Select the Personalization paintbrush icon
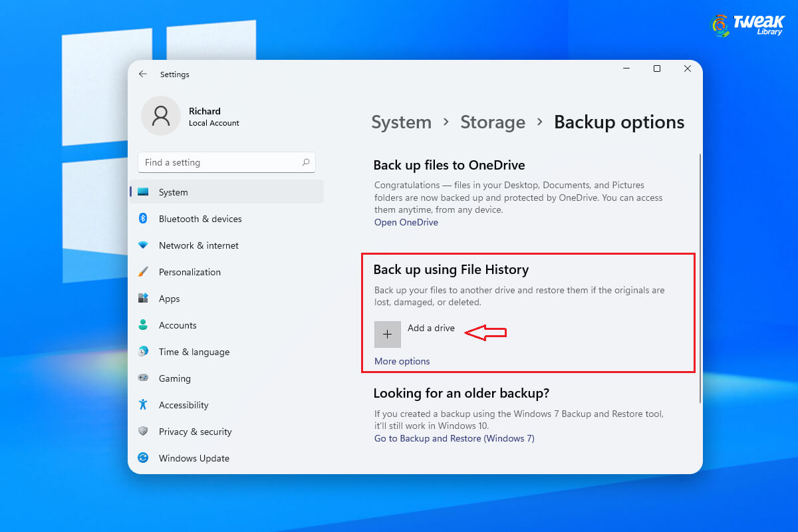The image size is (798, 532). pos(142,272)
